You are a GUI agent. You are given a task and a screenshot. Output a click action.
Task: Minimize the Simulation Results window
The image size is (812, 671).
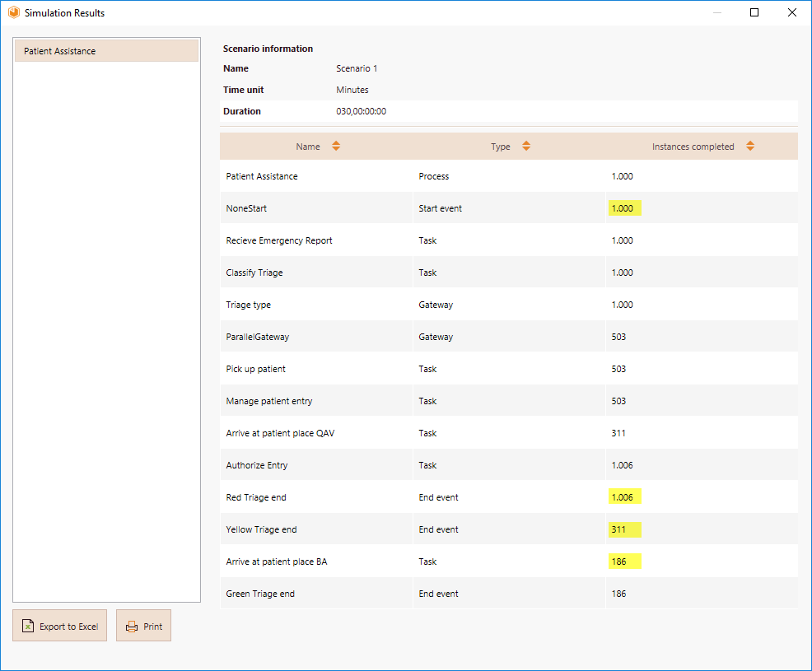(x=717, y=12)
